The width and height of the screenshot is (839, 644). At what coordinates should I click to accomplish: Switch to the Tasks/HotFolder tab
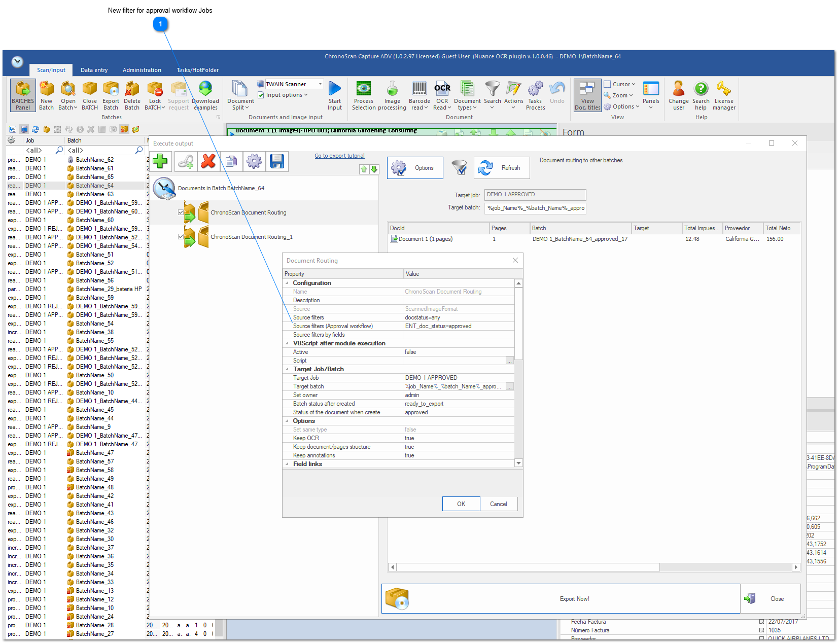198,70
